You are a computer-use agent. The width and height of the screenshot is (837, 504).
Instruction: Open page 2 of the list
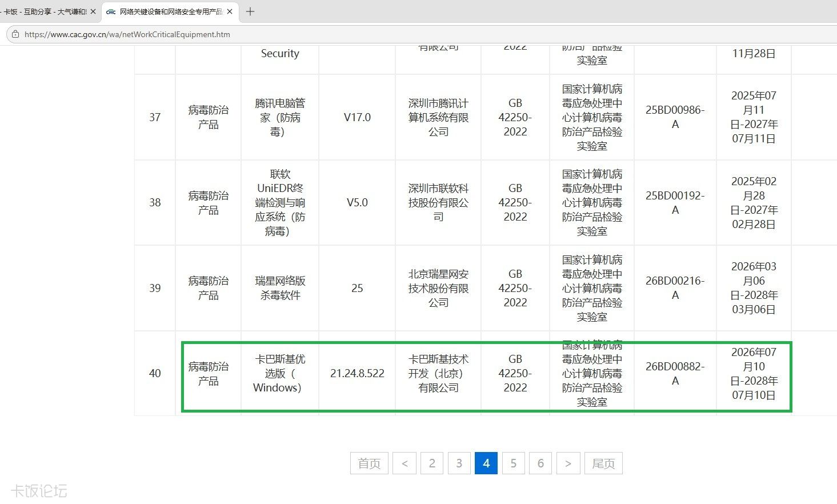click(x=432, y=463)
